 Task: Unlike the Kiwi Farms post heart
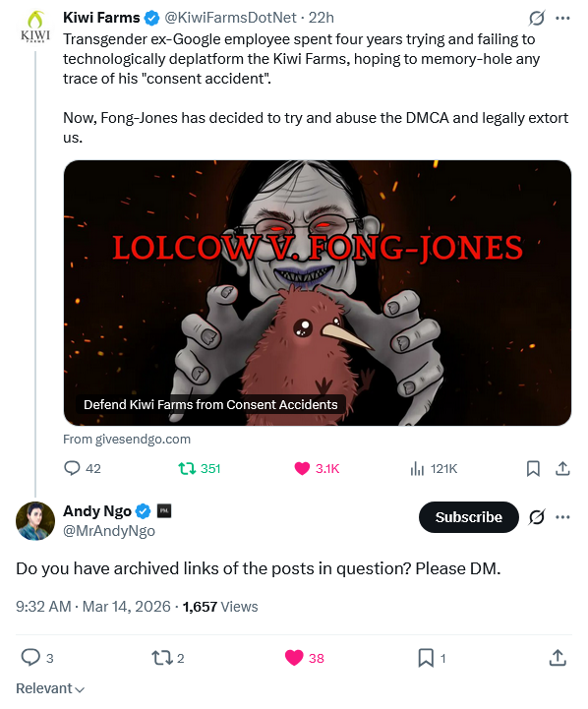[x=317, y=468]
